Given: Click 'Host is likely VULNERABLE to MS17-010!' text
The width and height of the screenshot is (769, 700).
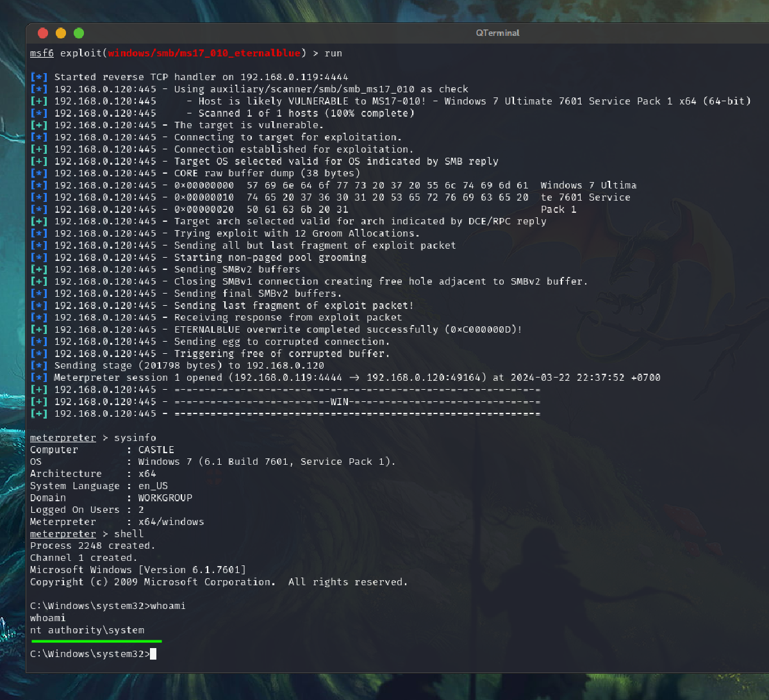Looking at the screenshot, I should (x=312, y=101).
